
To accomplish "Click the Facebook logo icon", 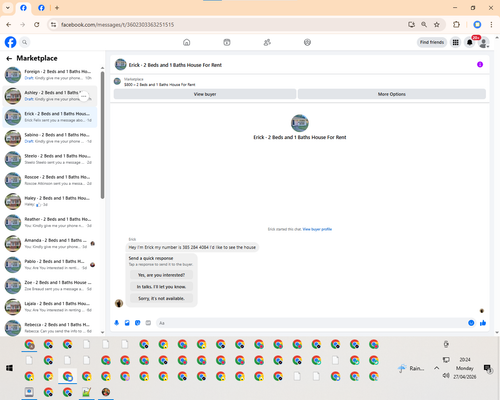I will (10, 42).
